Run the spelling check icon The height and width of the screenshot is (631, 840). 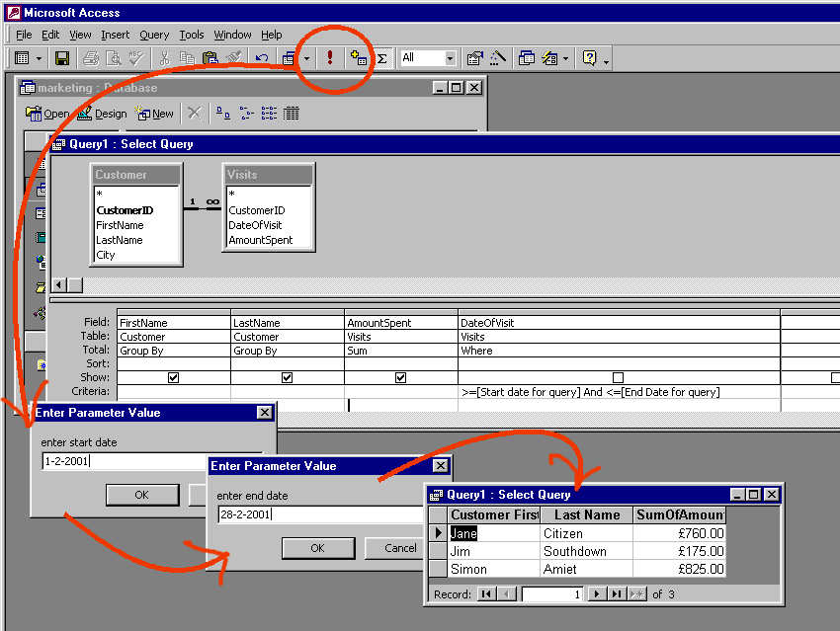click(136, 58)
